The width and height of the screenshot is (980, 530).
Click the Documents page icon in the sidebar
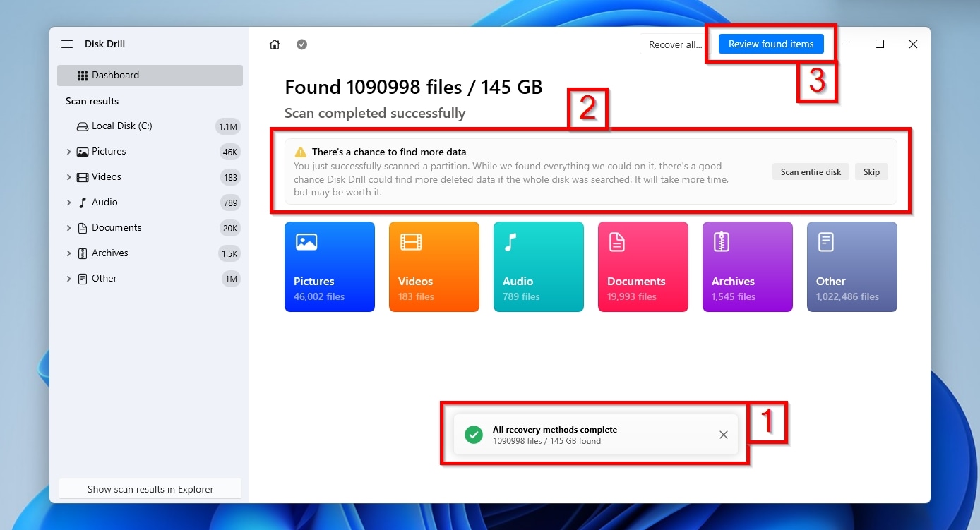[83, 228]
